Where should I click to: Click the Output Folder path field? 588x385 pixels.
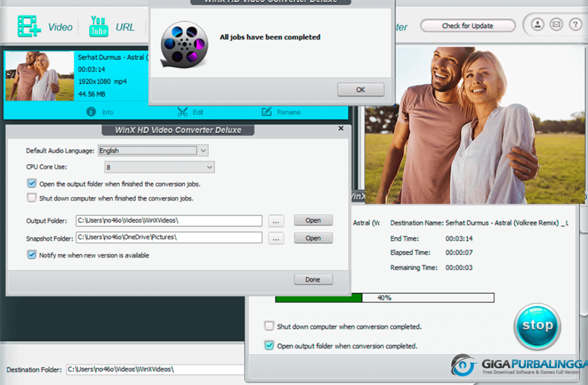click(x=168, y=221)
